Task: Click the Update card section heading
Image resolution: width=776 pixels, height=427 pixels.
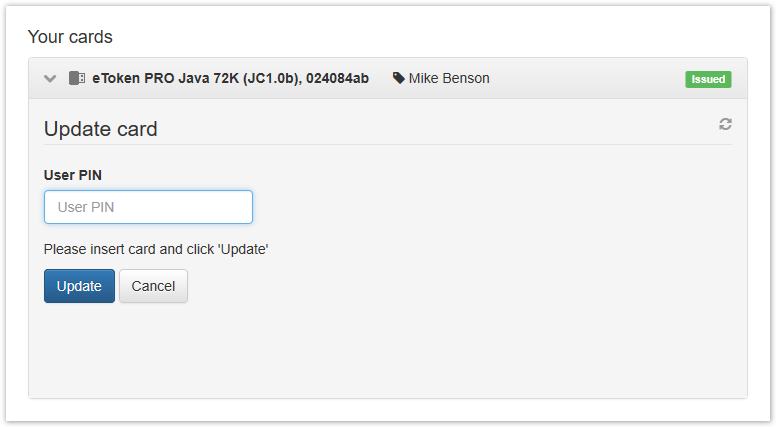Action: pos(101,129)
